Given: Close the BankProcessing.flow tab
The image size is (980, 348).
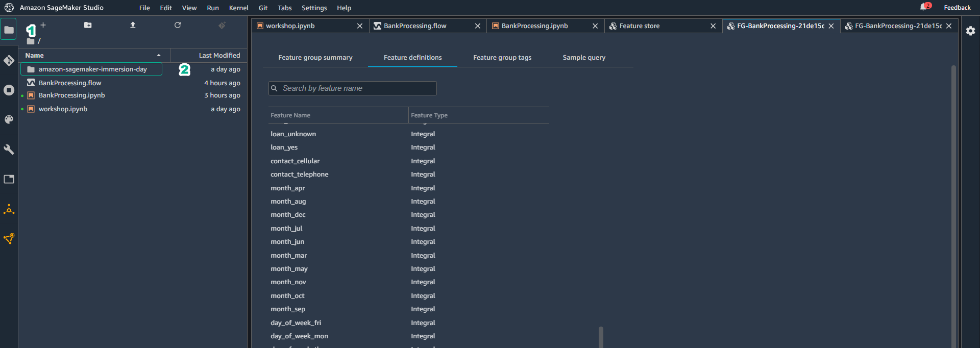Looking at the screenshot, I should (x=478, y=26).
